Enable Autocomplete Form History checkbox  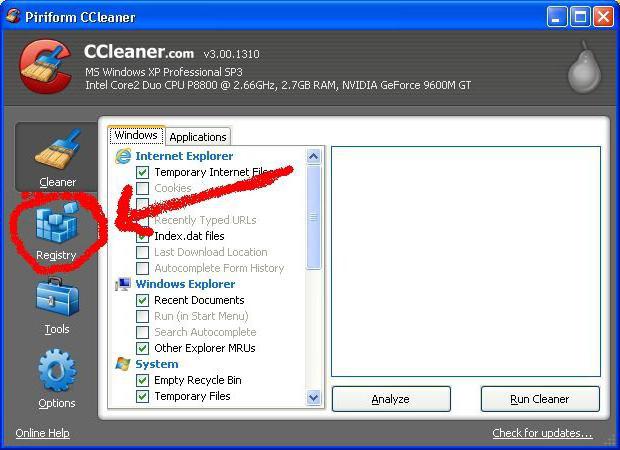pyautogui.click(x=142, y=268)
